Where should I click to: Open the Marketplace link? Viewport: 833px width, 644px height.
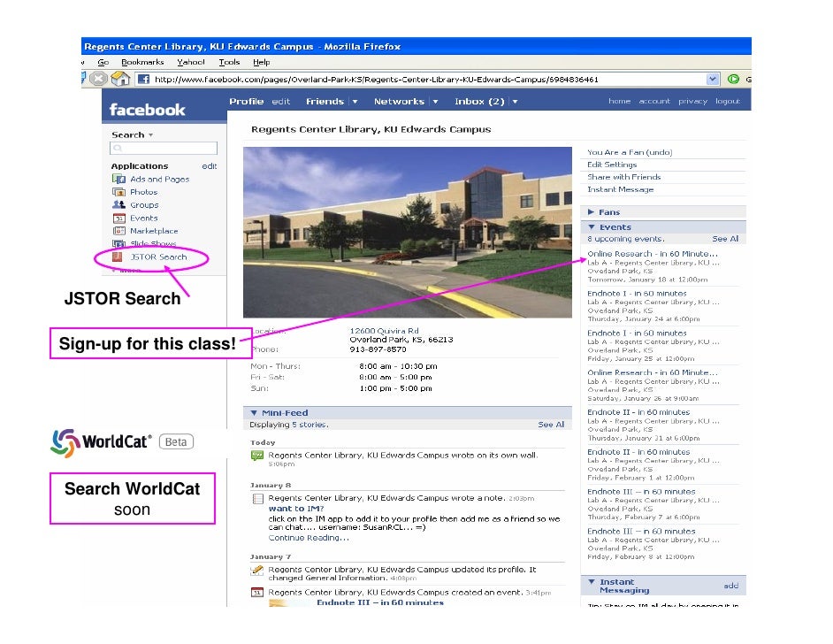click(x=154, y=231)
